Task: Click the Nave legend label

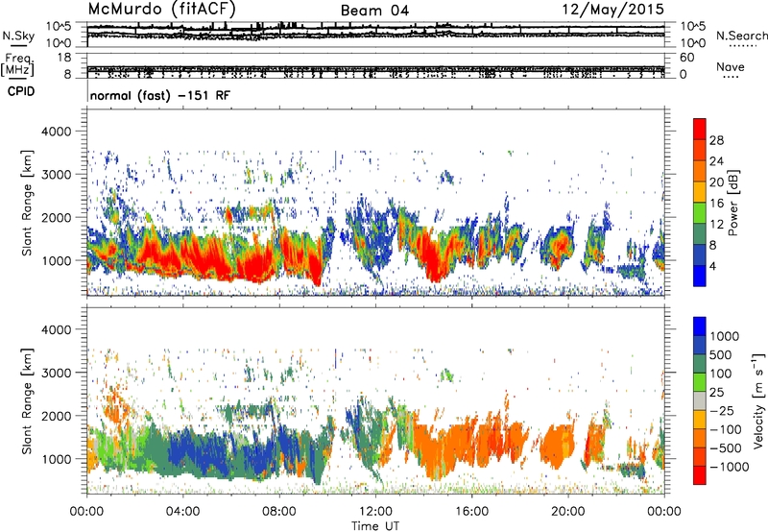Action: [x=731, y=66]
